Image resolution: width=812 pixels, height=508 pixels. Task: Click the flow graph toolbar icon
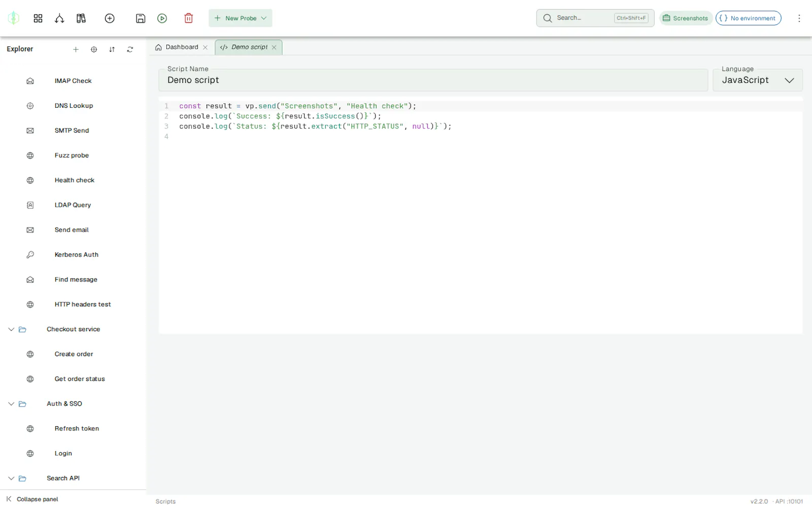pos(59,18)
